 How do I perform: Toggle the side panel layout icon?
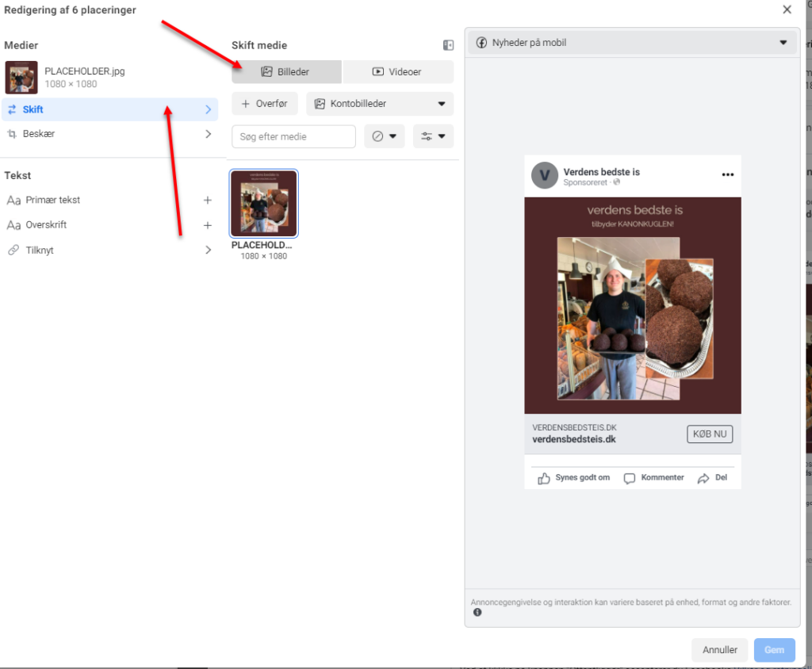click(449, 45)
